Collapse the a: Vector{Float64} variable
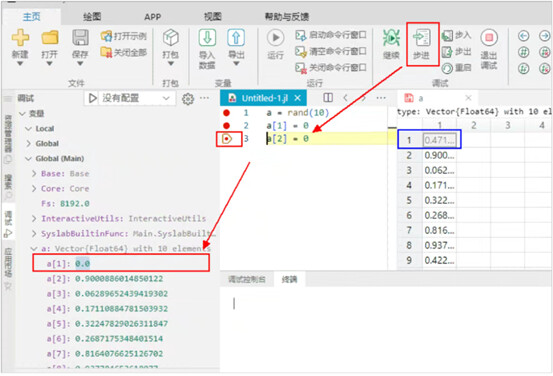This screenshot has height=376, width=553. 34,249
